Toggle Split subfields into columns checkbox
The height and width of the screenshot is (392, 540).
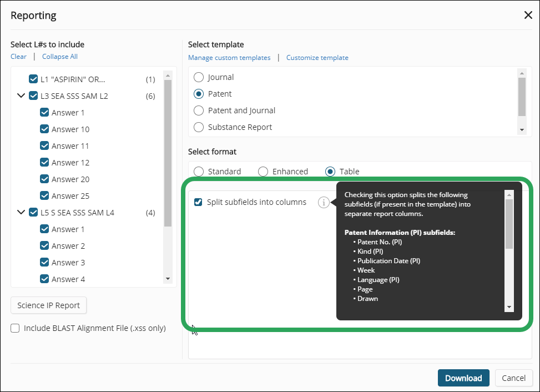pyautogui.click(x=198, y=202)
